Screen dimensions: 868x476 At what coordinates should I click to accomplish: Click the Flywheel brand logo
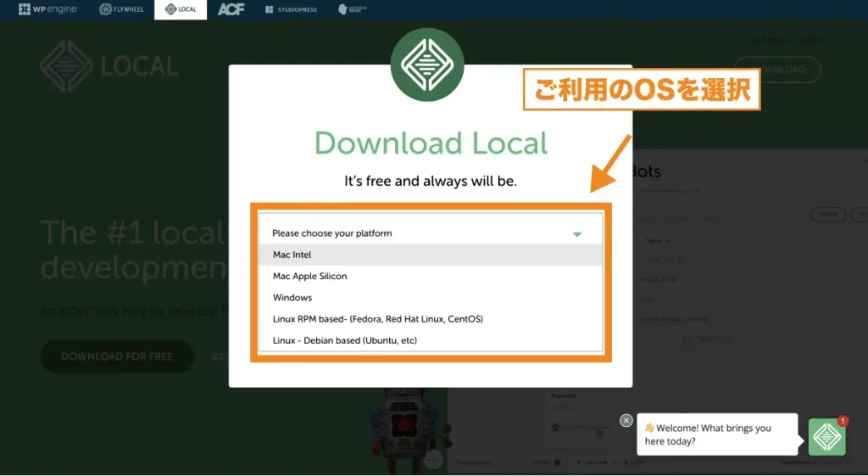tap(122, 9)
